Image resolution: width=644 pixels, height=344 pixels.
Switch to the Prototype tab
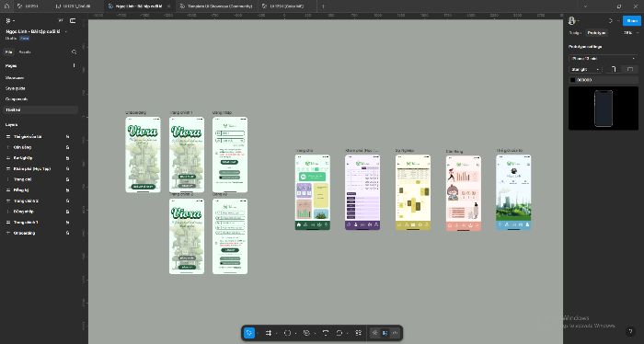pos(596,33)
